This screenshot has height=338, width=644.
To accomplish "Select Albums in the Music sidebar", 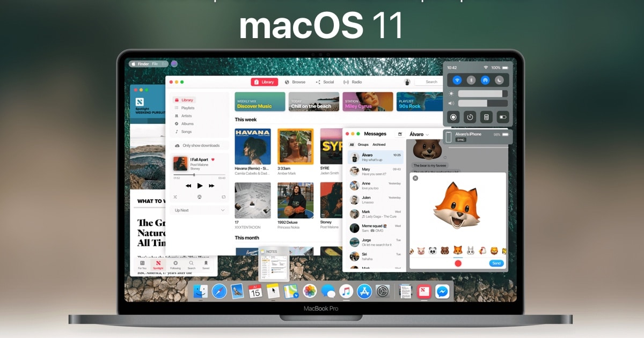I will pos(184,123).
